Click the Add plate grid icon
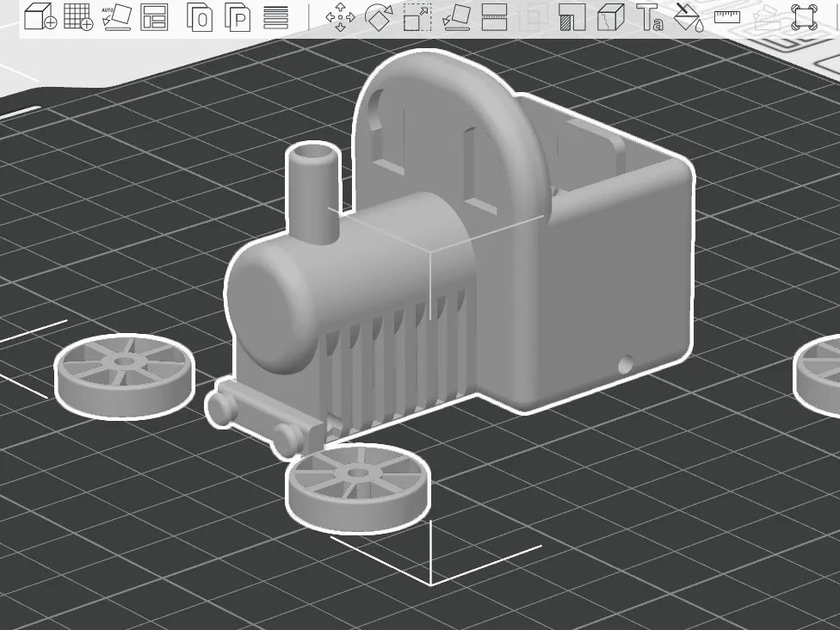Image resolution: width=840 pixels, height=630 pixels. click(x=78, y=16)
